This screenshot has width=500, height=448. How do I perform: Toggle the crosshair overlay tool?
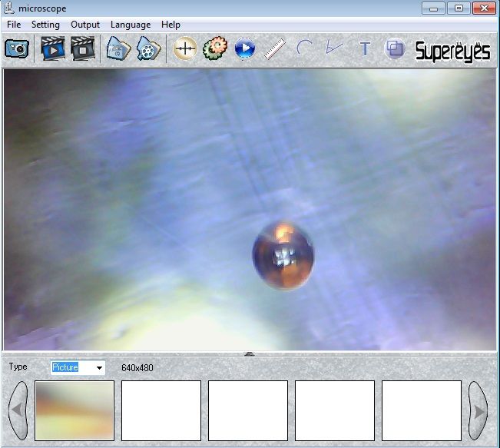(x=185, y=48)
